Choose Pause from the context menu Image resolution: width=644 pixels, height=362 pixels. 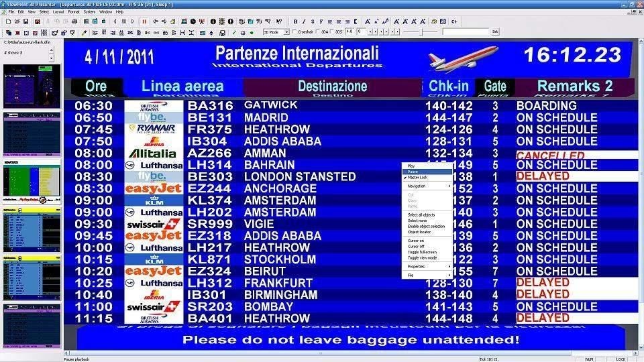click(427, 172)
